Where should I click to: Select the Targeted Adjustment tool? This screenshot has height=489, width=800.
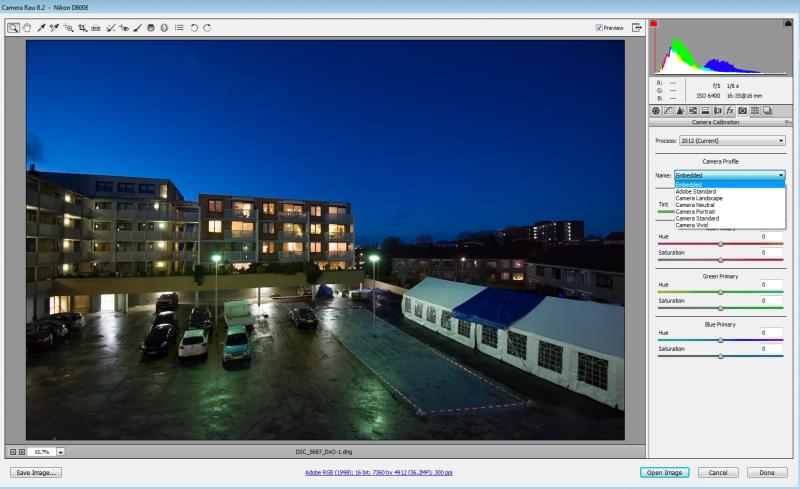[68, 28]
